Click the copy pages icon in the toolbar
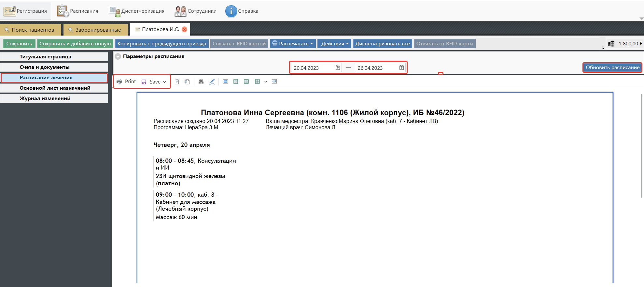Image resolution: width=644 pixels, height=287 pixels. click(187, 82)
